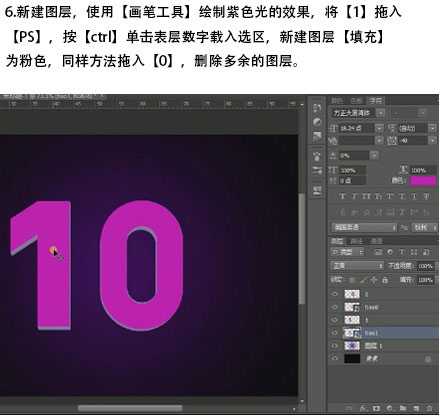Click layer opacity 100% field
The image size is (440, 417).
[x=426, y=266]
